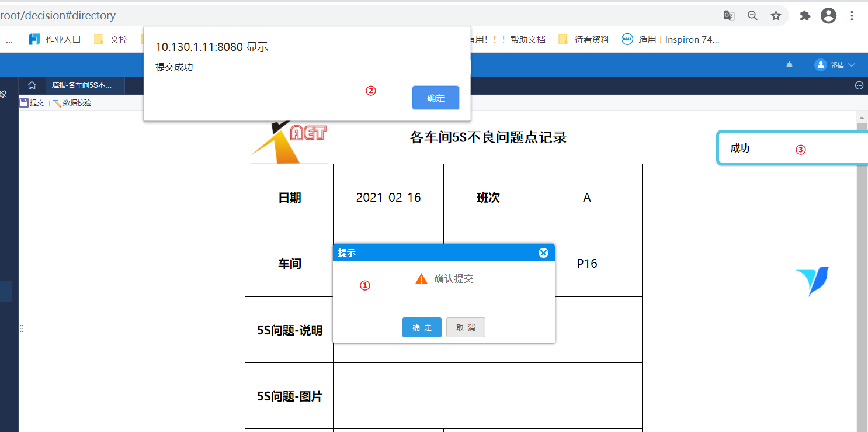Expand the 郭倩 user dropdown
868x432 pixels.
[x=835, y=65]
